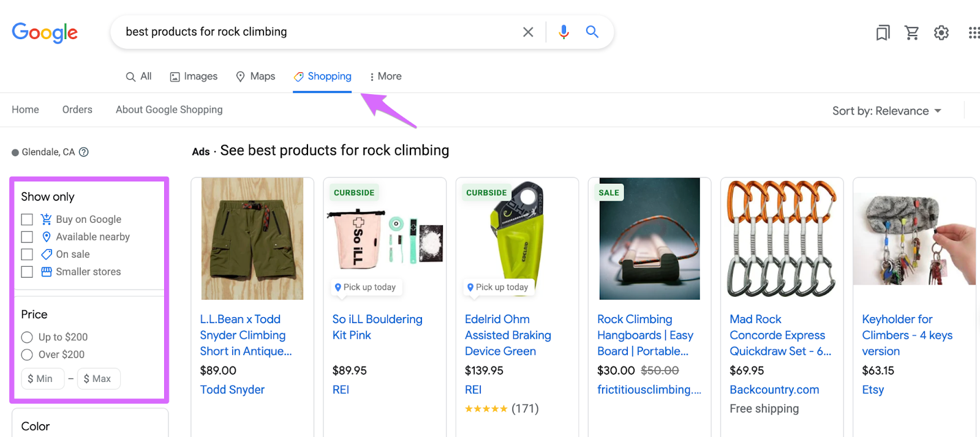Screen dimensions: 980x437
Task: Open the shopping cart icon
Action: point(912,32)
